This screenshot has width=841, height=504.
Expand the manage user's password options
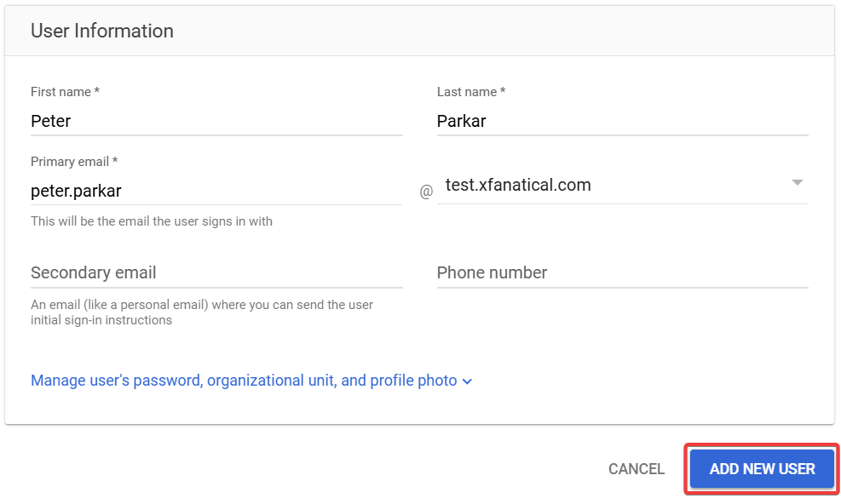tap(252, 380)
